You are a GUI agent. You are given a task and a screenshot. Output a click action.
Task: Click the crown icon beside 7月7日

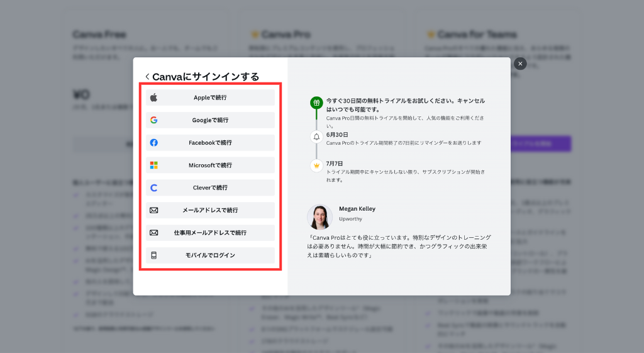[316, 165]
